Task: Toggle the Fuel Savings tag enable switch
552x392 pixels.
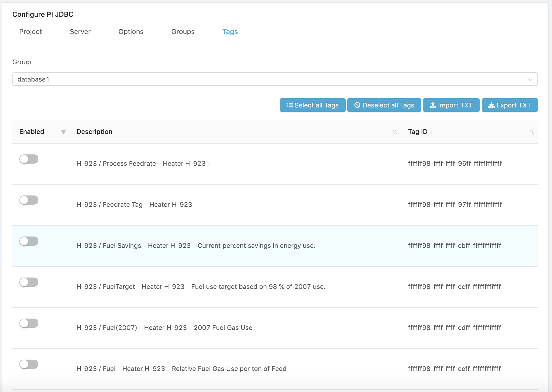Action: coord(29,241)
